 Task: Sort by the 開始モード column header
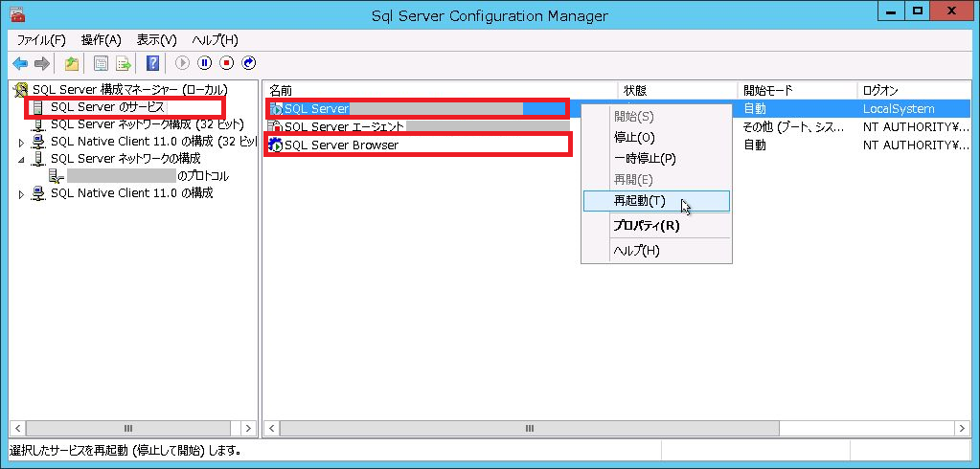pos(797,91)
